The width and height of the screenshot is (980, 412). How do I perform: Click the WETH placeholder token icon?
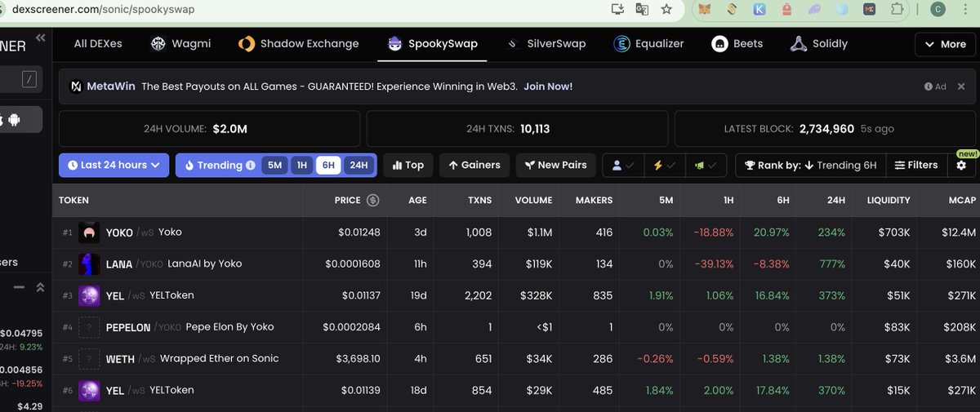tap(89, 359)
